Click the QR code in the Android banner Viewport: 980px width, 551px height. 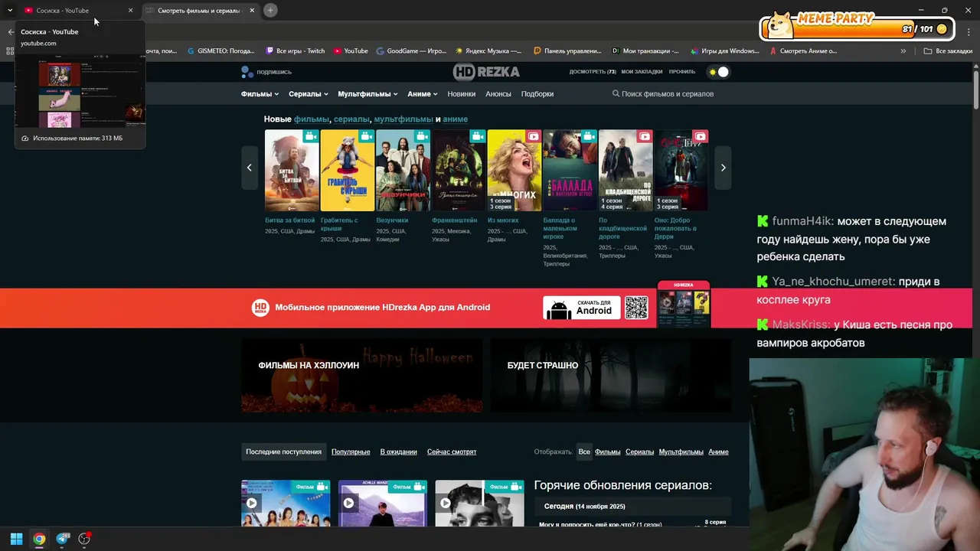click(x=636, y=308)
